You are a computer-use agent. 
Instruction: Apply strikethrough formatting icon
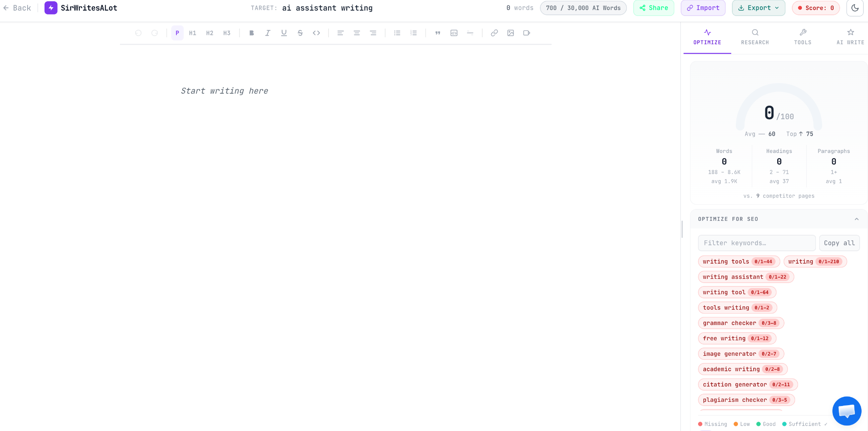[300, 33]
